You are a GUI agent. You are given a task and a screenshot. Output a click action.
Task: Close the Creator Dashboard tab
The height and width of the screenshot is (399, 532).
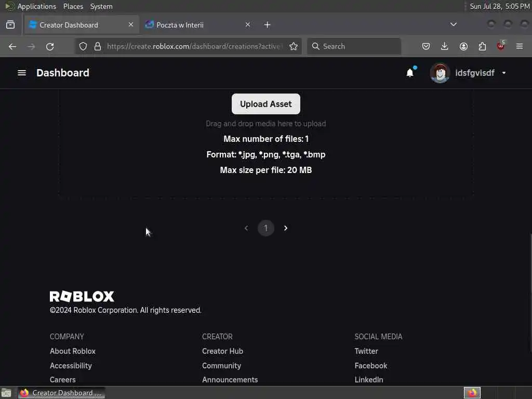(131, 24)
